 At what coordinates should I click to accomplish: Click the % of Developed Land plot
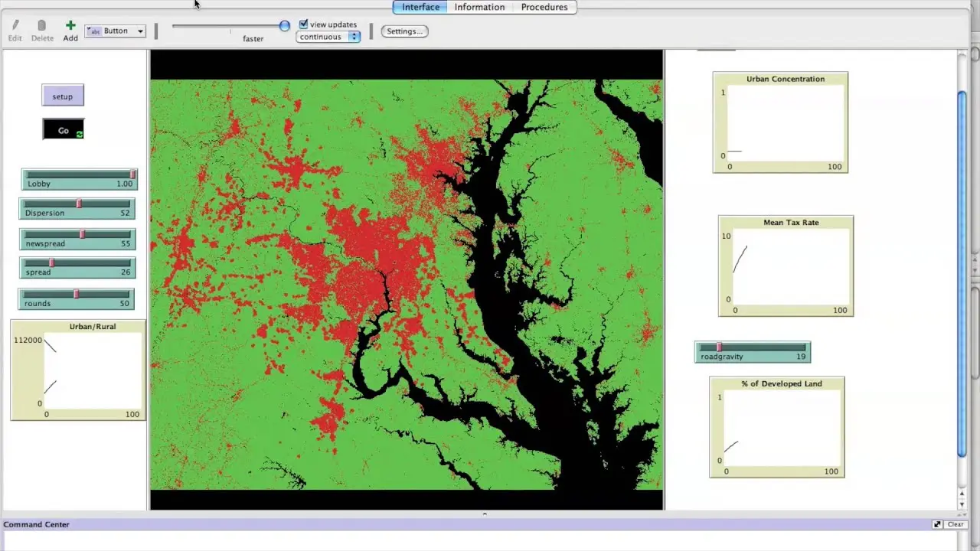point(777,427)
